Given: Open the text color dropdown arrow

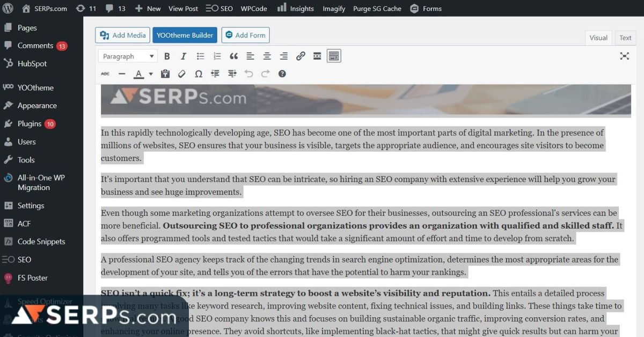Looking at the screenshot, I should pos(151,74).
